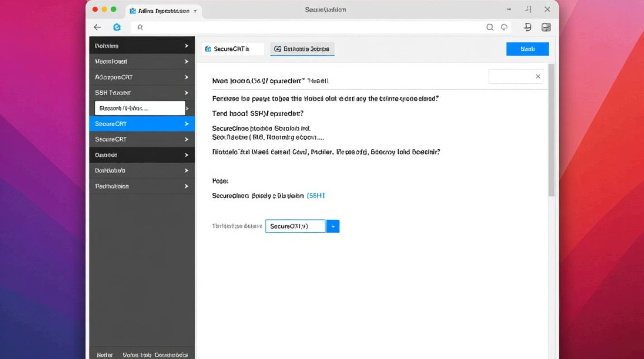Open the top sidebar item with dark background
Viewport: 644px width, 359px height.
point(142,46)
